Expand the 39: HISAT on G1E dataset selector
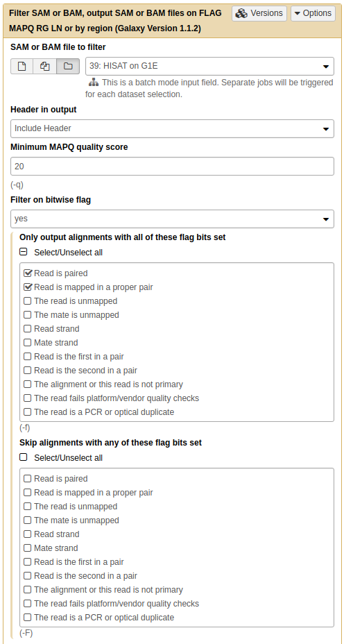Viewport: 344px width, 644px height. tap(209, 66)
